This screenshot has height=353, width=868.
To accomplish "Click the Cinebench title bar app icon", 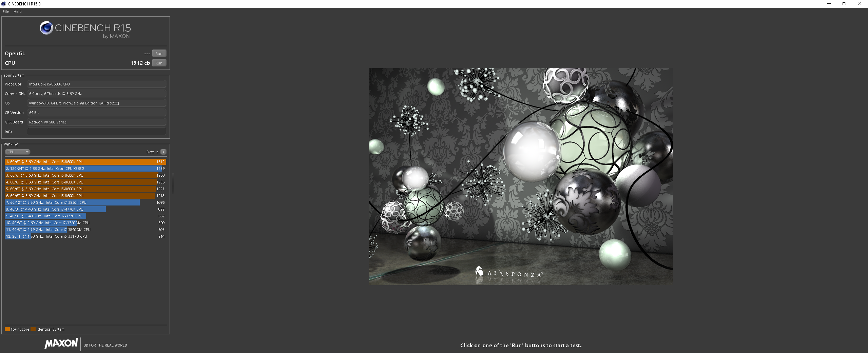I will (4, 4).
